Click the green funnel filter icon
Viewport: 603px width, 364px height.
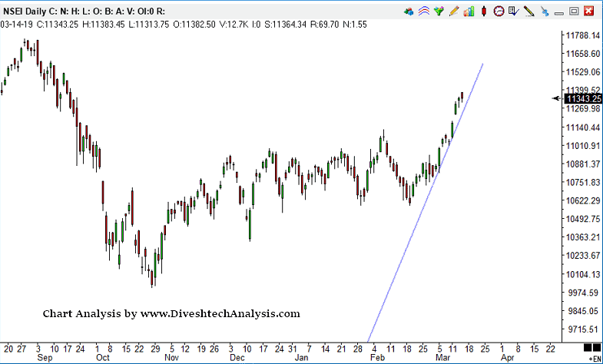pos(439,12)
